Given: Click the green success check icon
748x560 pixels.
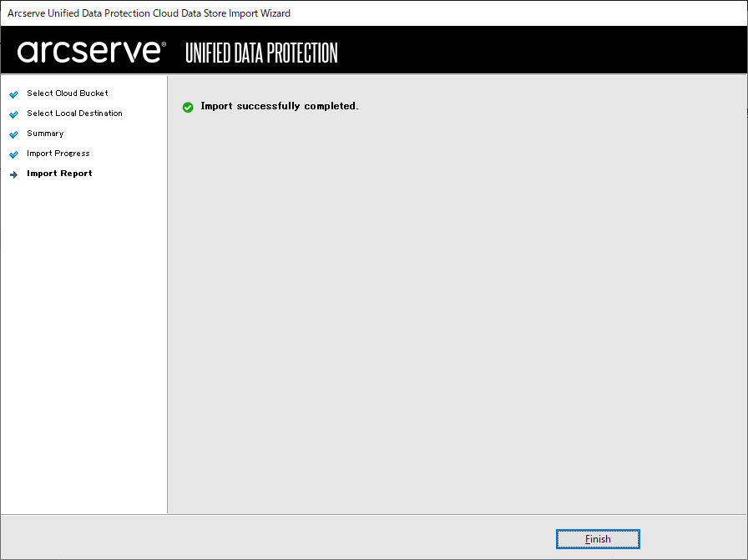Looking at the screenshot, I should tap(188, 108).
